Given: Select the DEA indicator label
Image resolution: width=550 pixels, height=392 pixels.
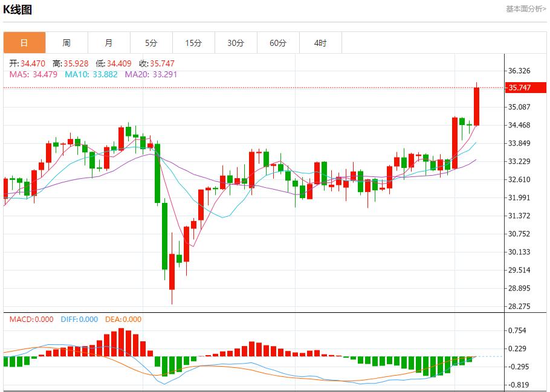Looking at the screenshot, I should (123, 320).
